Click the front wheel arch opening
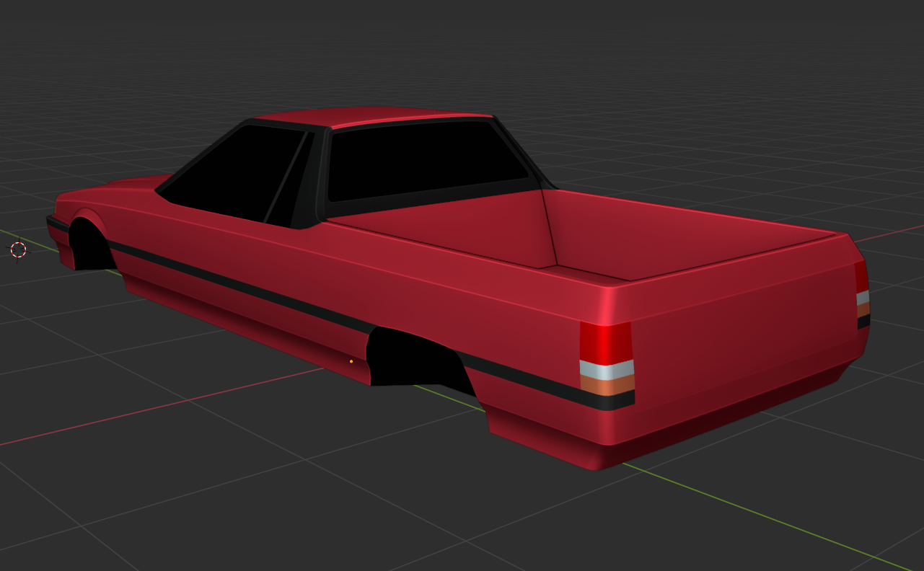The height and width of the screenshot is (571, 924). [x=90, y=245]
